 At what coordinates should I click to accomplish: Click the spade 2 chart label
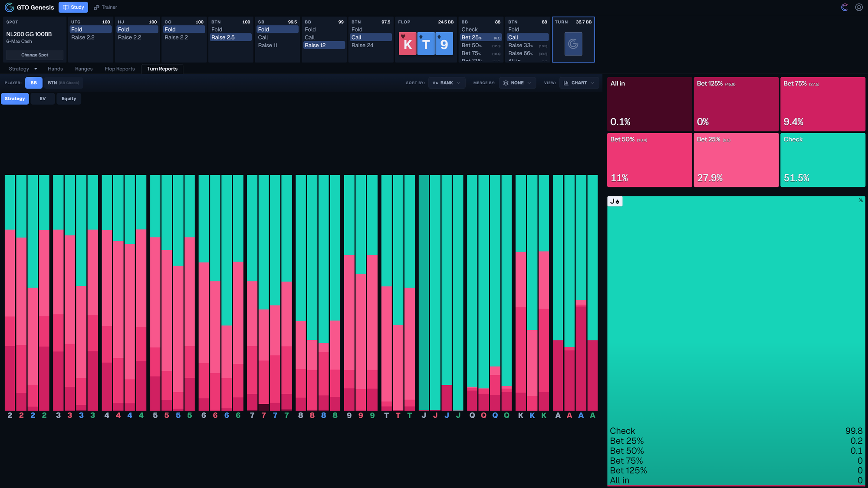click(x=10, y=416)
